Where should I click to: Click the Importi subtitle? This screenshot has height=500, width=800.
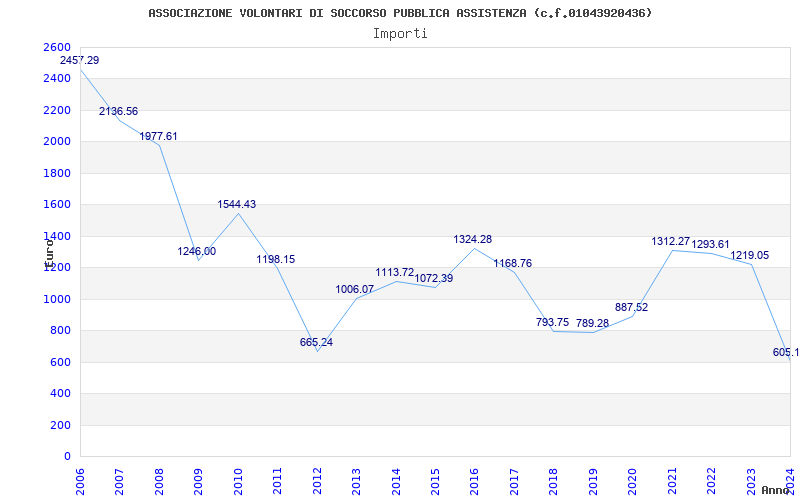tap(400, 34)
